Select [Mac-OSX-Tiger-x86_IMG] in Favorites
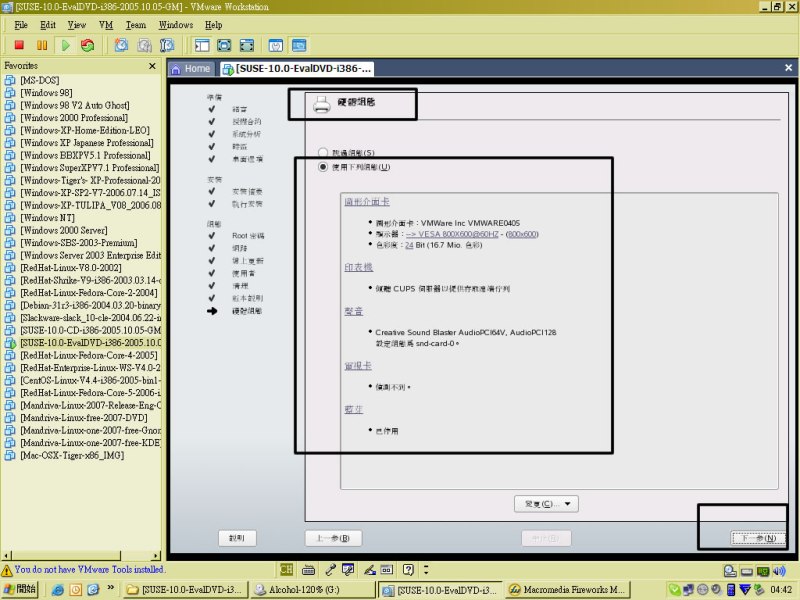 click(x=72, y=455)
